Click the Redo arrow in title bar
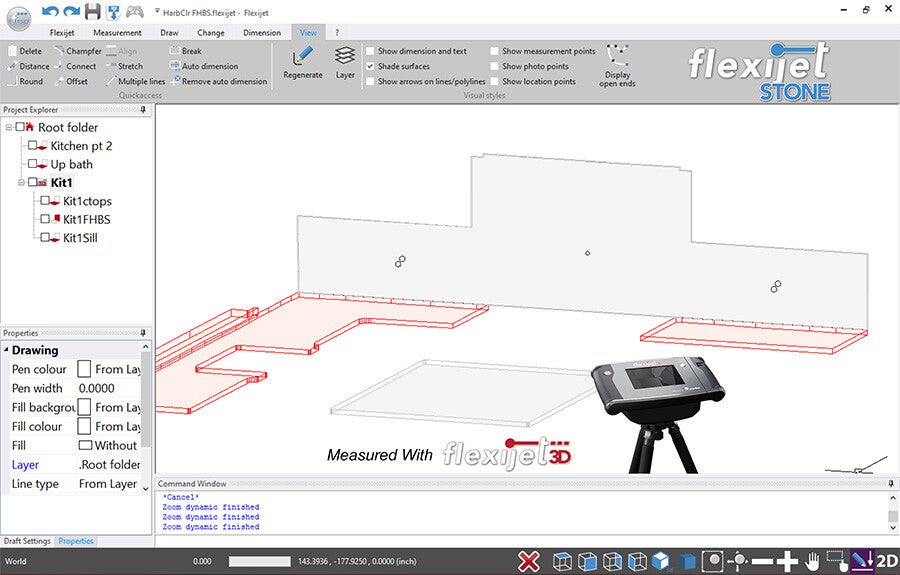Screen dimensions: 900x575 (72, 11)
